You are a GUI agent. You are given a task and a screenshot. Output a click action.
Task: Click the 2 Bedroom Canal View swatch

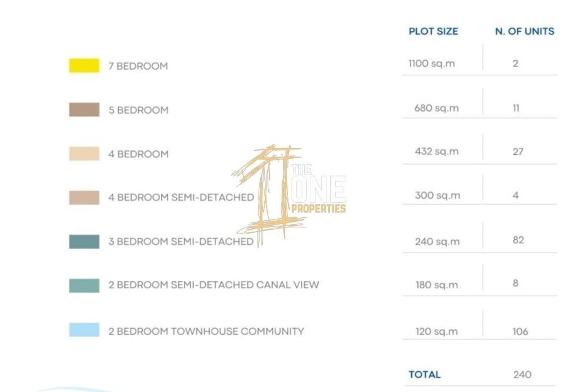point(84,285)
